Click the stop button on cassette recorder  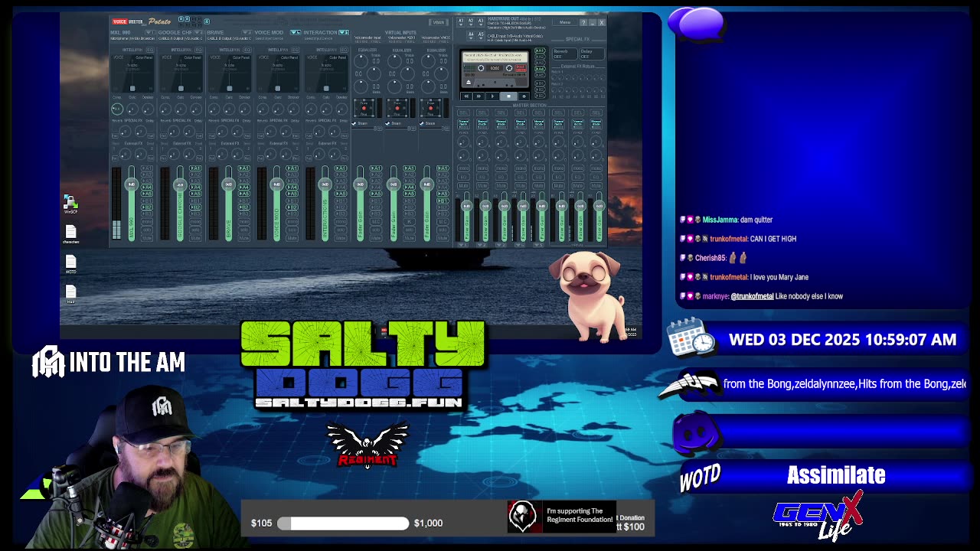click(508, 96)
